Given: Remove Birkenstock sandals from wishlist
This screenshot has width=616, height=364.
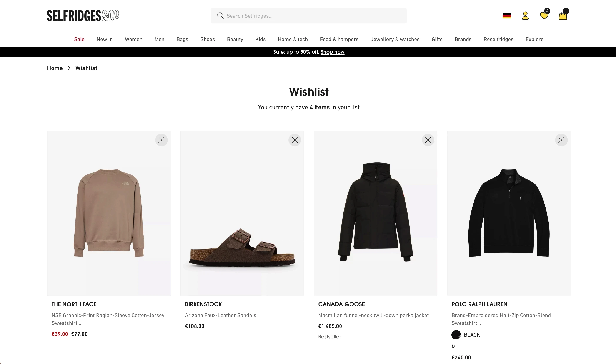Looking at the screenshot, I should [295, 140].
